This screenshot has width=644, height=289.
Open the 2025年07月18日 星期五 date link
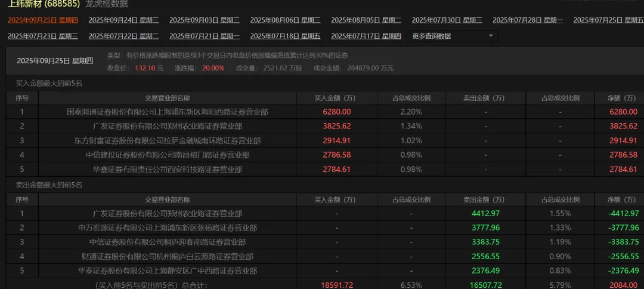(286, 36)
